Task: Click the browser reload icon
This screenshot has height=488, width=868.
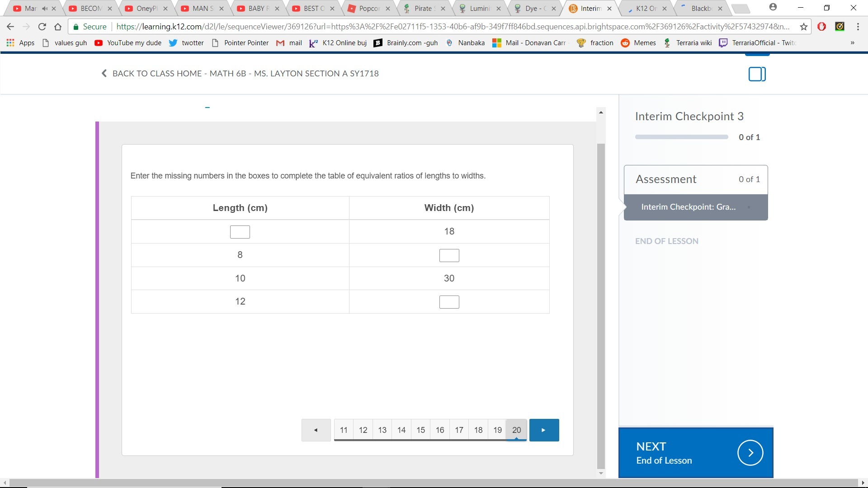Action: 42,27
